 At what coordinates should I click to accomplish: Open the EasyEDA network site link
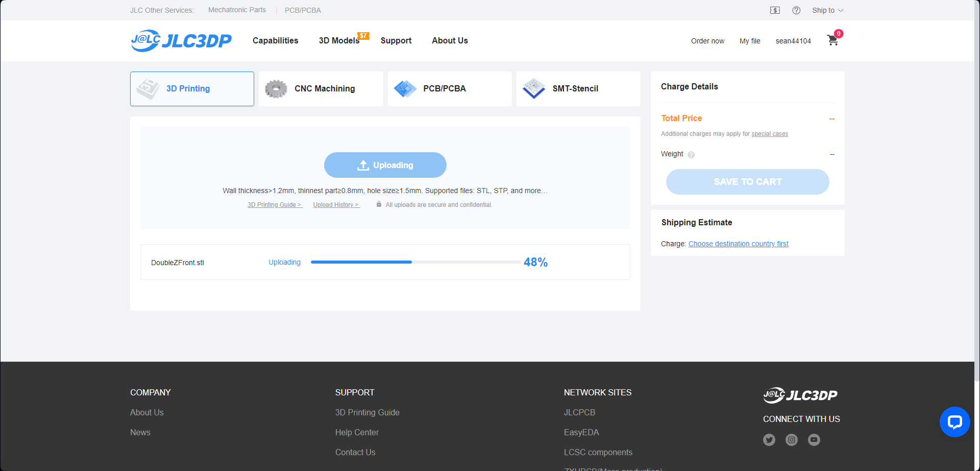point(581,432)
